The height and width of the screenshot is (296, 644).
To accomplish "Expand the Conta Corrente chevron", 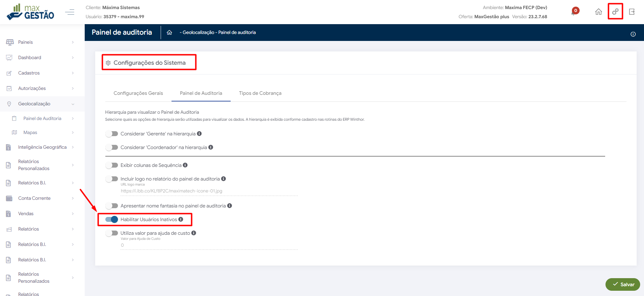I will click(x=73, y=198).
